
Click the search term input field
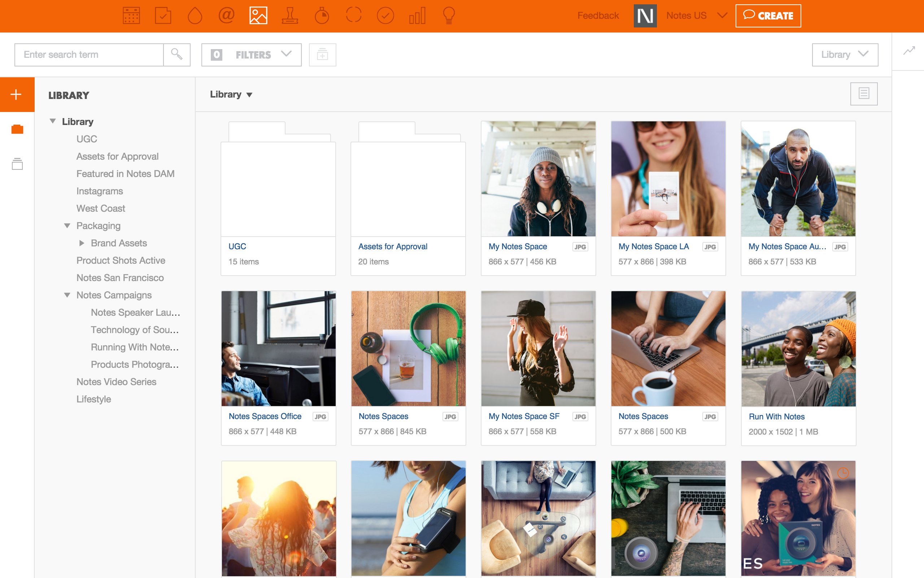[89, 55]
